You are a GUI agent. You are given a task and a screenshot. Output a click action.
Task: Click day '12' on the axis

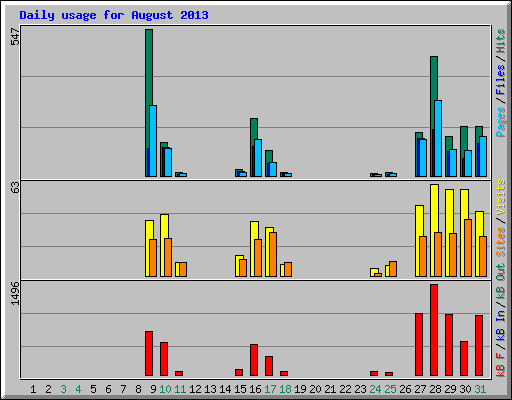195,389
